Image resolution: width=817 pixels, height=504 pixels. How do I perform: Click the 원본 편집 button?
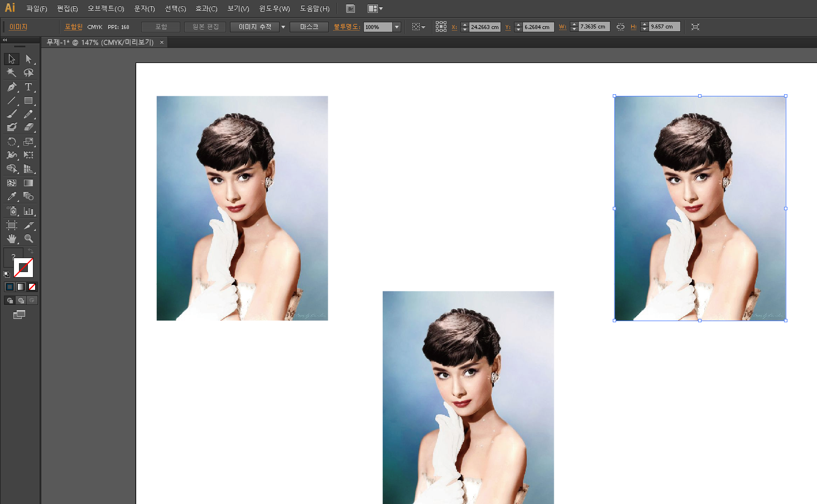205,27
